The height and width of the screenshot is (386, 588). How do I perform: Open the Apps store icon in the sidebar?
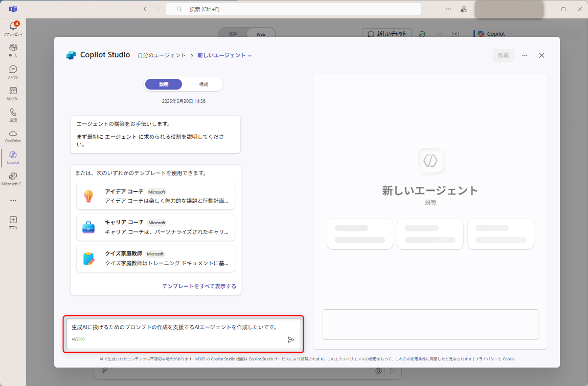[x=13, y=222]
